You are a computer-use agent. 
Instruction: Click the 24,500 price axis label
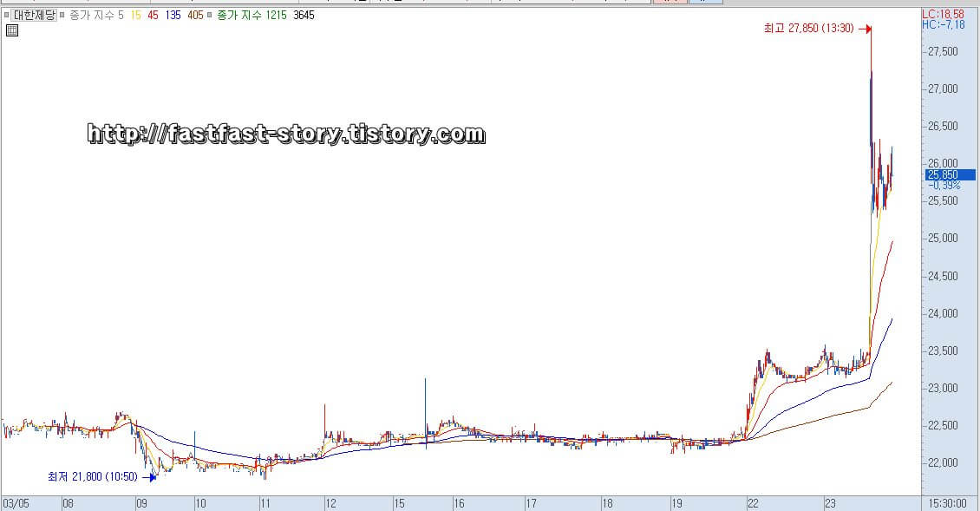tap(943, 276)
